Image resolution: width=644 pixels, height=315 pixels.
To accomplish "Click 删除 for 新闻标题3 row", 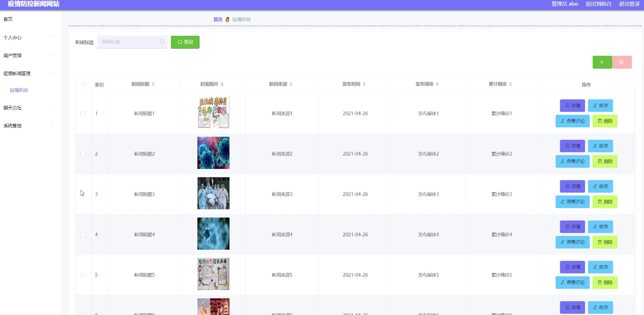I will pos(605,202).
